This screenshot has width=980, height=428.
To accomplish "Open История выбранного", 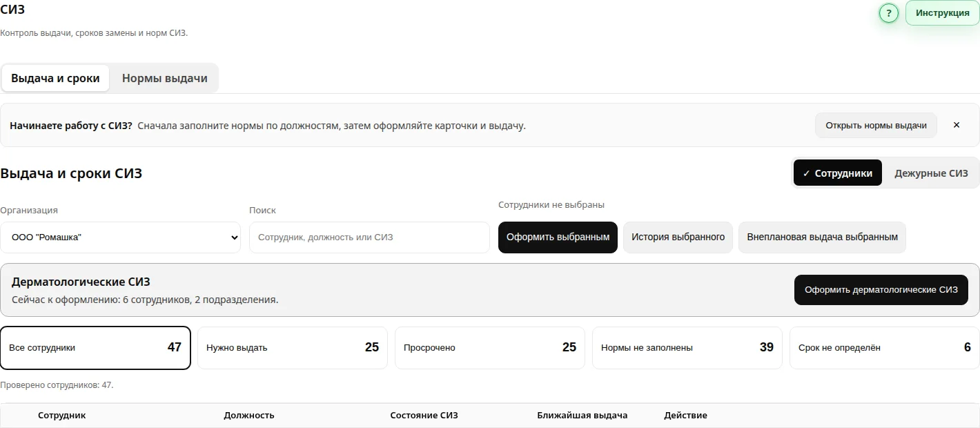I will (678, 237).
